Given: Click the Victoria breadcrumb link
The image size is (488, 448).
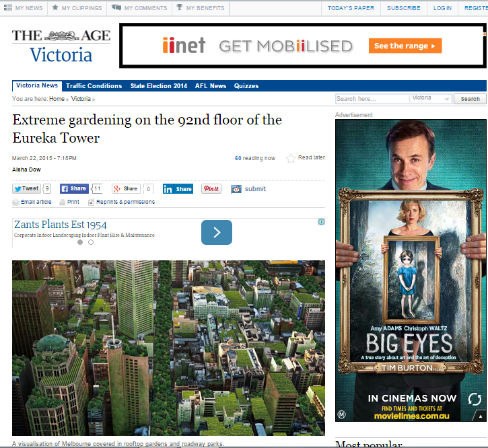Looking at the screenshot, I should tap(81, 99).
